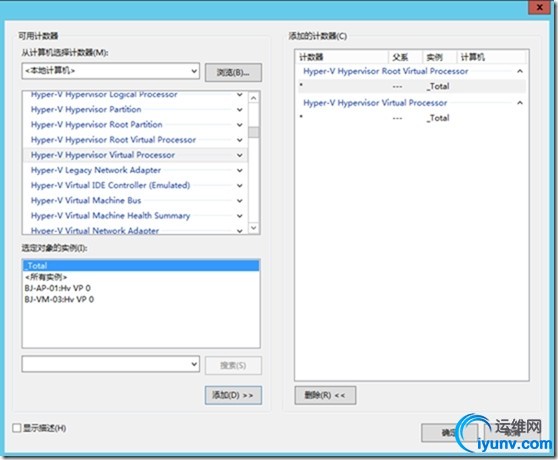Click the 实例 column header
Viewport: 558px width, 460px height.
click(439, 57)
